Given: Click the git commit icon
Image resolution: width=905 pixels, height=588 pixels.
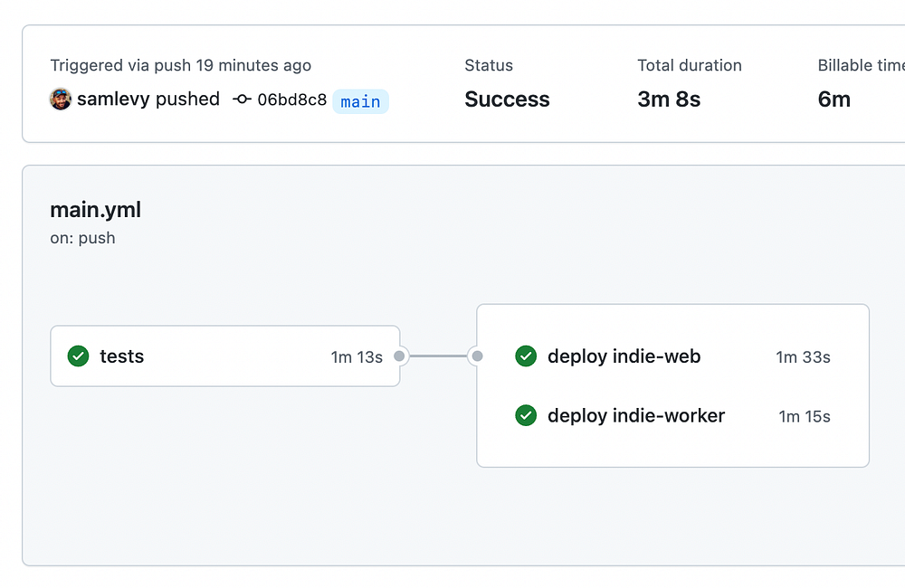Looking at the screenshot, I should (242, 100).
